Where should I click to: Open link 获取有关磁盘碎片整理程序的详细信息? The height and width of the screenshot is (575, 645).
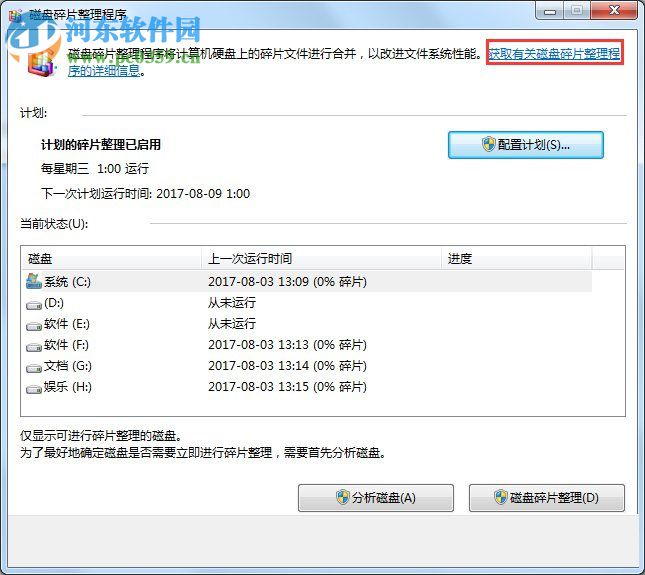554,53
